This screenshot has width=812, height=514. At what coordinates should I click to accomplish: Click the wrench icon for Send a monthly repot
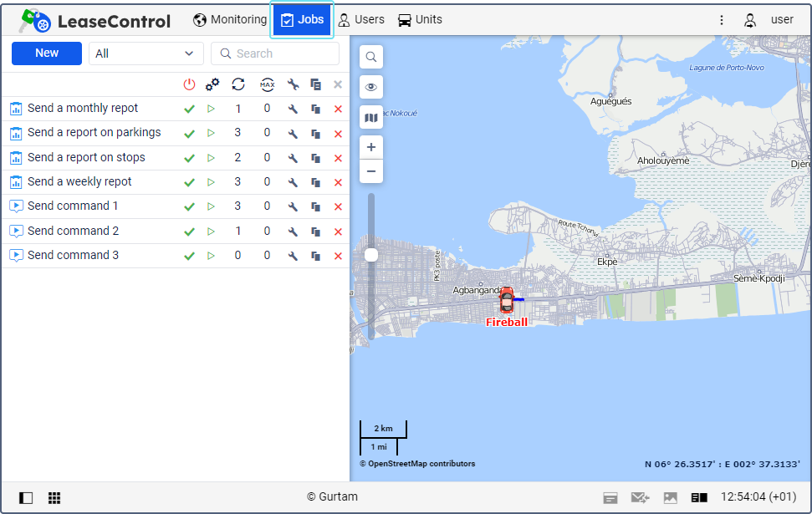point(293,109)
